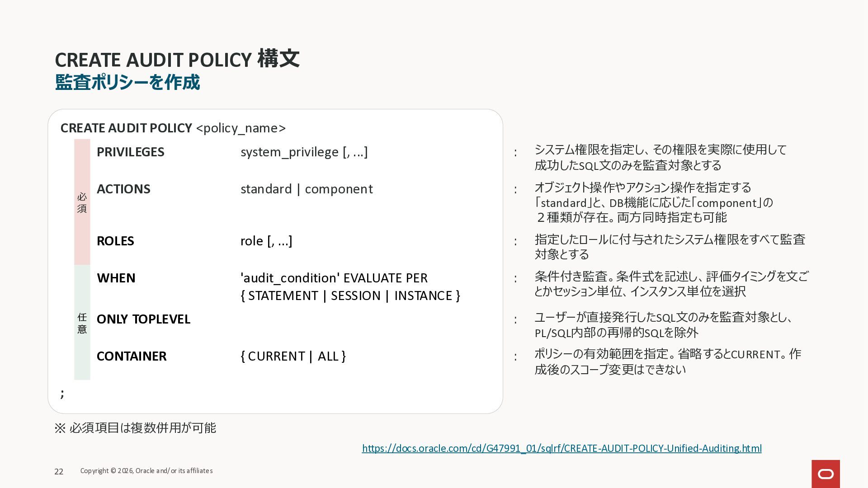The height and width of the screenshot is (488, 868).
Task: Click the subtitle '監査ポリシーを作成'
Action: (x=127, y=82)
